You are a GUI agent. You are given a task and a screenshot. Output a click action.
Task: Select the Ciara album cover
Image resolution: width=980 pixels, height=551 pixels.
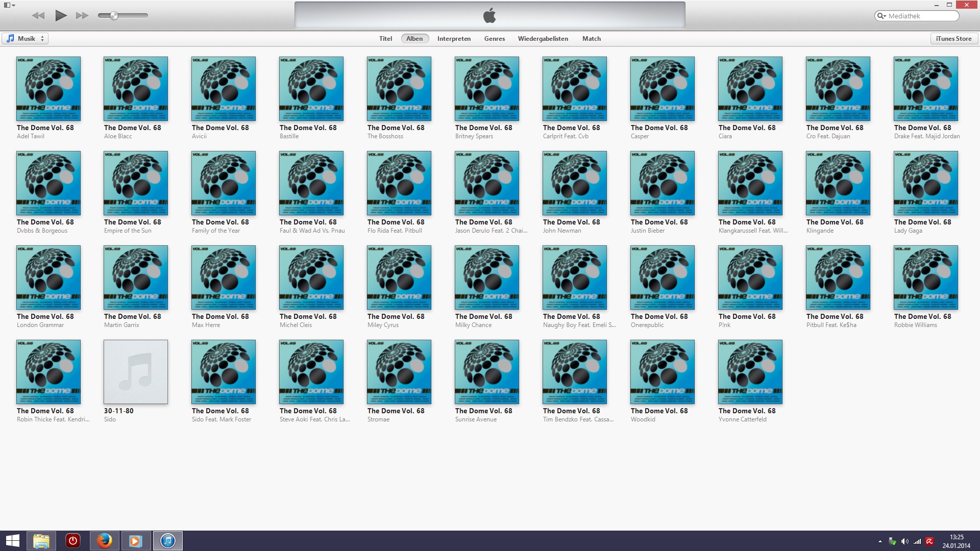[x=750, y=89]
